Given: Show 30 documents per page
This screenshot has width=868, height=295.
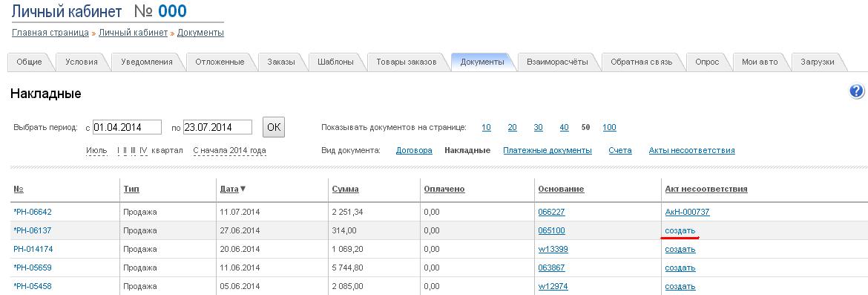Looking at the screenshot, I should 538,128.
